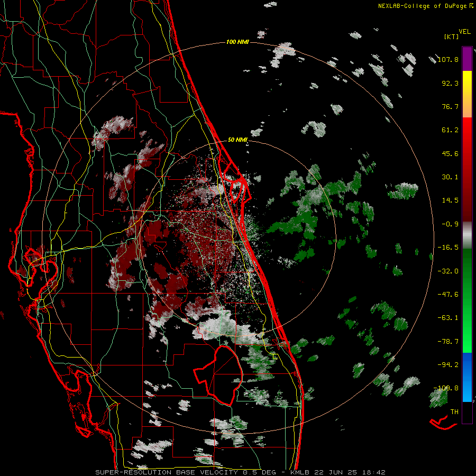The image size is (476, 476).
Task: Click the TH legend label
Action: (x=454, y=412)
